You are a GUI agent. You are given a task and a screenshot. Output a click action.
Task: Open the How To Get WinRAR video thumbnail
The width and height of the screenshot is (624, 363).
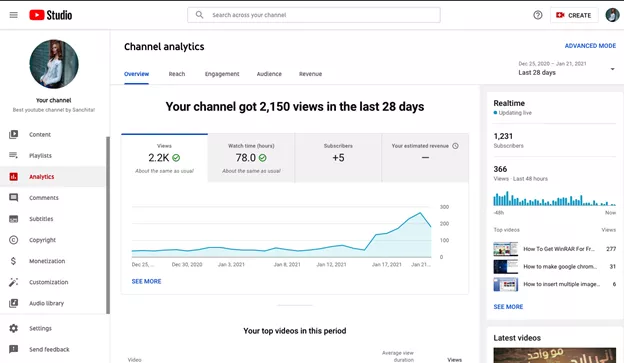coord(505,249)
